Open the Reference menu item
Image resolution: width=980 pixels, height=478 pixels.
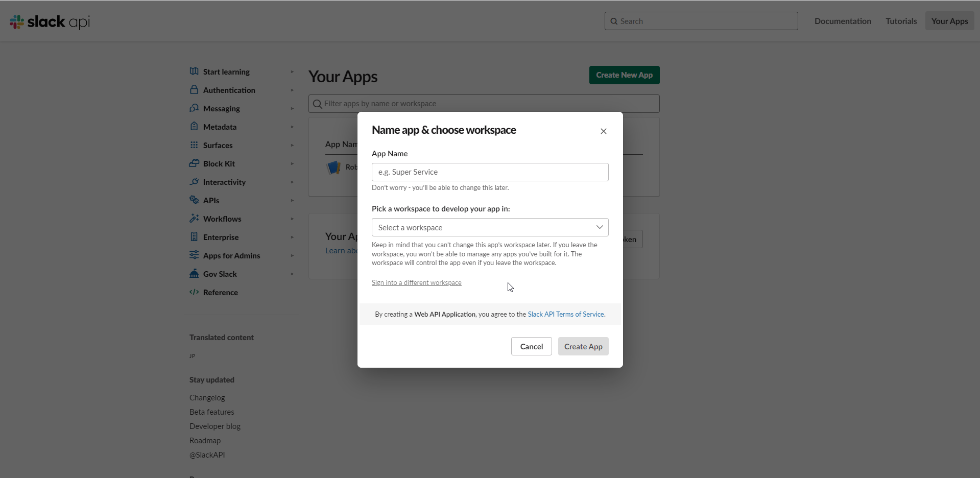click(221, 292)
